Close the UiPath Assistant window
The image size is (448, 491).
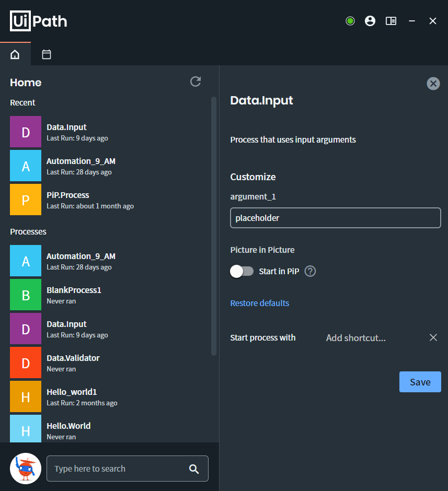click(x=433, y=21)
